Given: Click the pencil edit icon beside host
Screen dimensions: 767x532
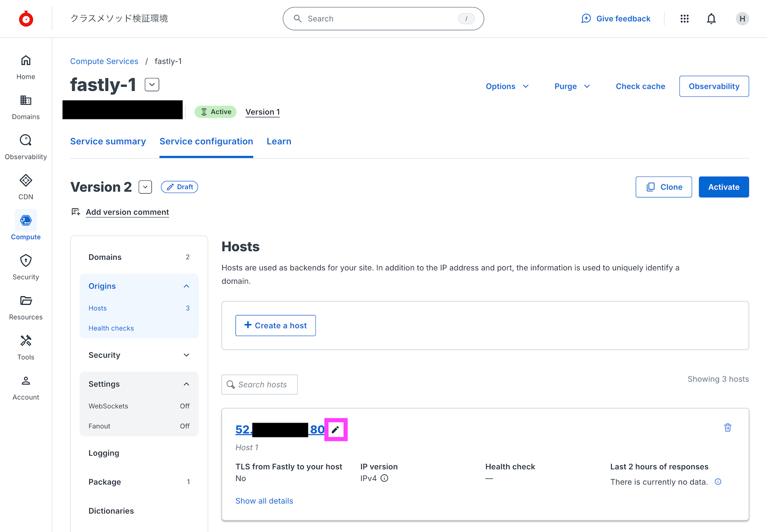Looking at the screenshot, I should tap(336, 430).
